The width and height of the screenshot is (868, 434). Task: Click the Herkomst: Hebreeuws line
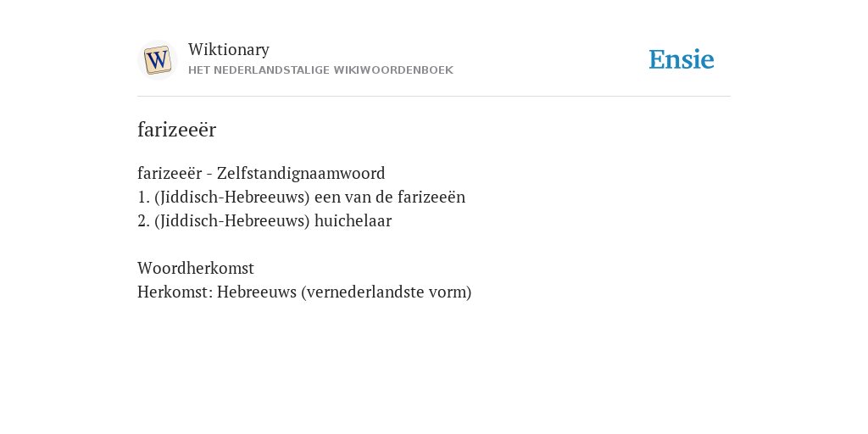click(304, 292)
